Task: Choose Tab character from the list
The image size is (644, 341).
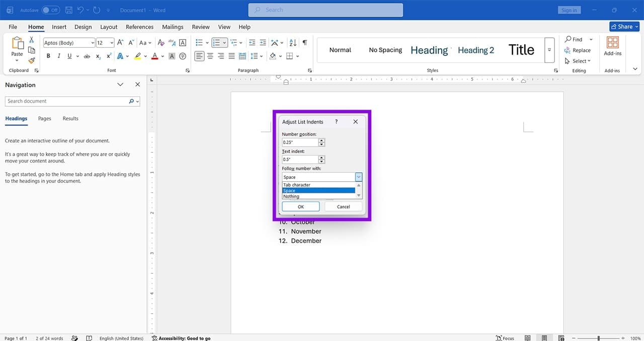Action: point(318,185)
